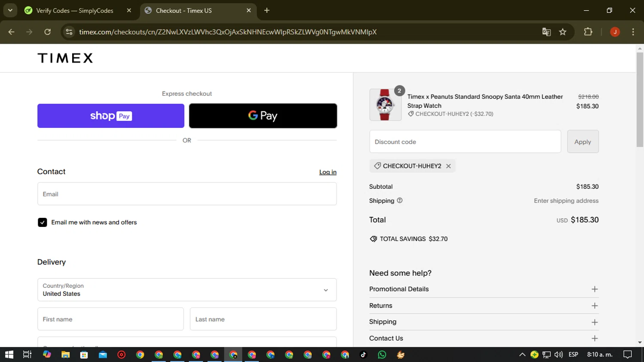Open Copilot from the taskbar
The height and width of the screenshot is (362, 644).
tap(47, 355)
